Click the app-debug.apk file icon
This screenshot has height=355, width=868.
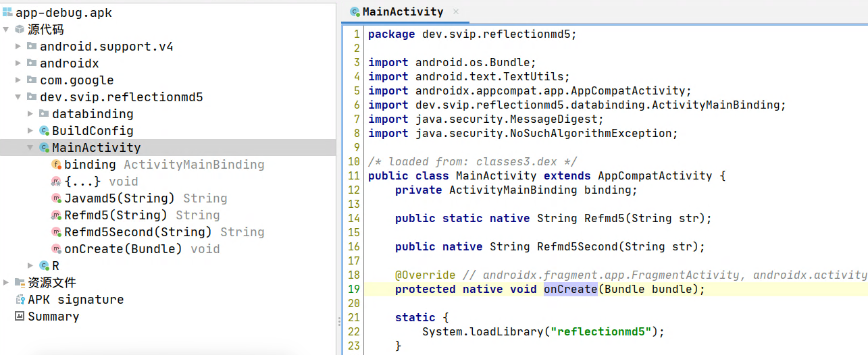click(7, 13)
